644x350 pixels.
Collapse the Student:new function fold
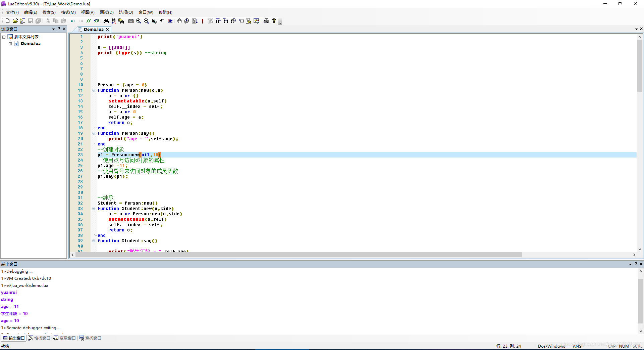[x=94, y=209]
